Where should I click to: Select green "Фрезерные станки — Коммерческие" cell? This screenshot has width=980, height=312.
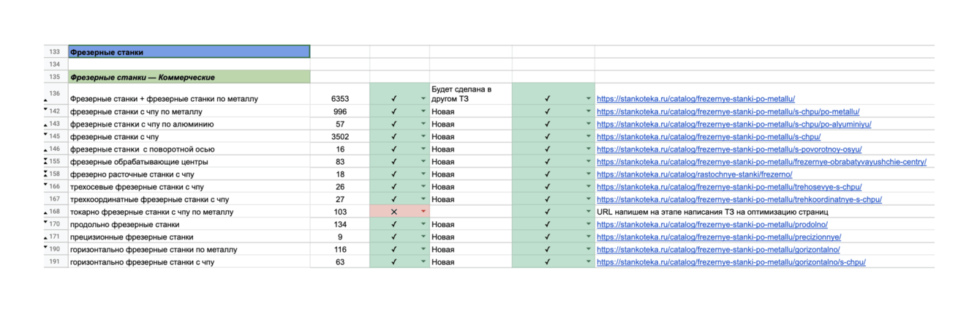point(189,77)
